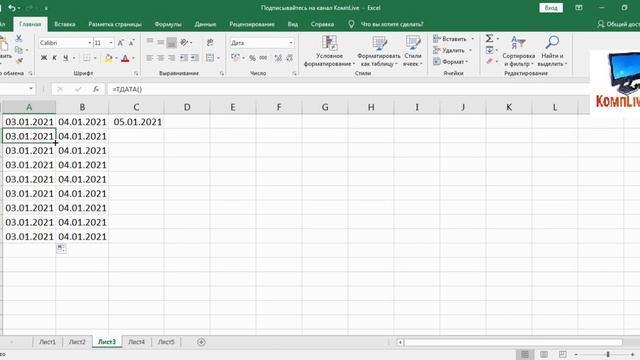Add a new sheet with plus icon

tap(201, 342)
